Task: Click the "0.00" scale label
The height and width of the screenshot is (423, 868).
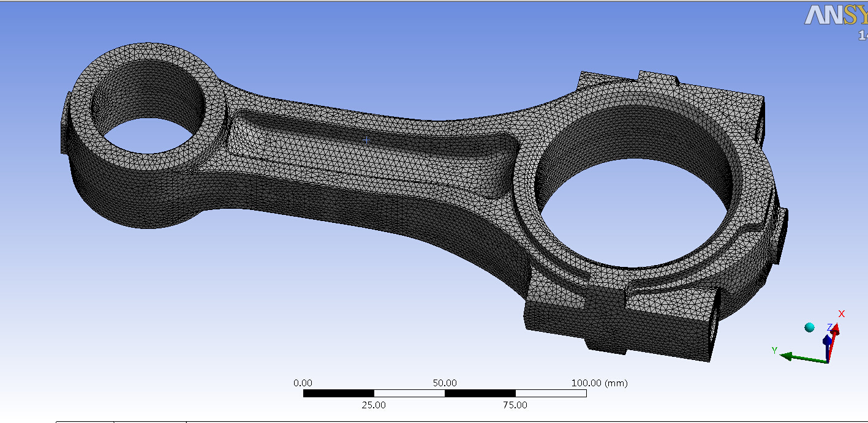Action: [303, 383]
